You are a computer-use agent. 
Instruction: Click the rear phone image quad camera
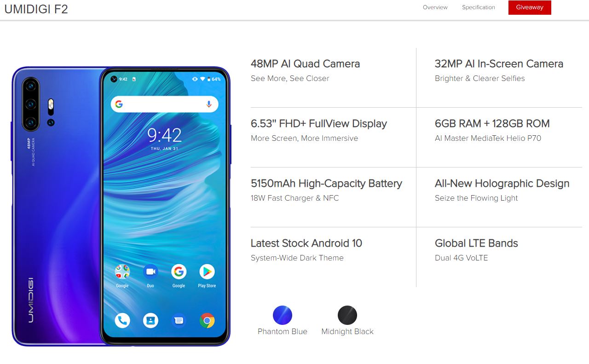pyautogui.click(x=31, y=104)
